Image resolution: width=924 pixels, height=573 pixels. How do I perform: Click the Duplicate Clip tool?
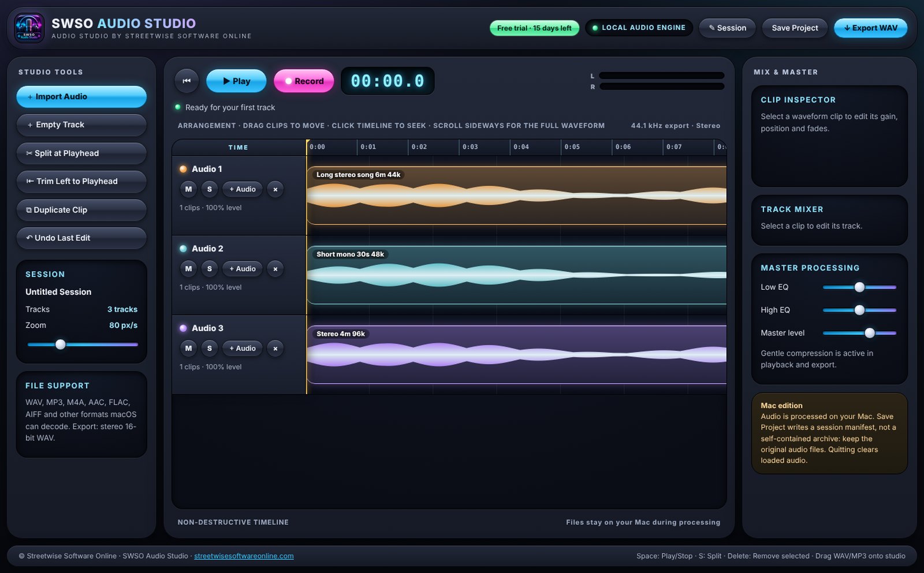[x=81, y=210]
